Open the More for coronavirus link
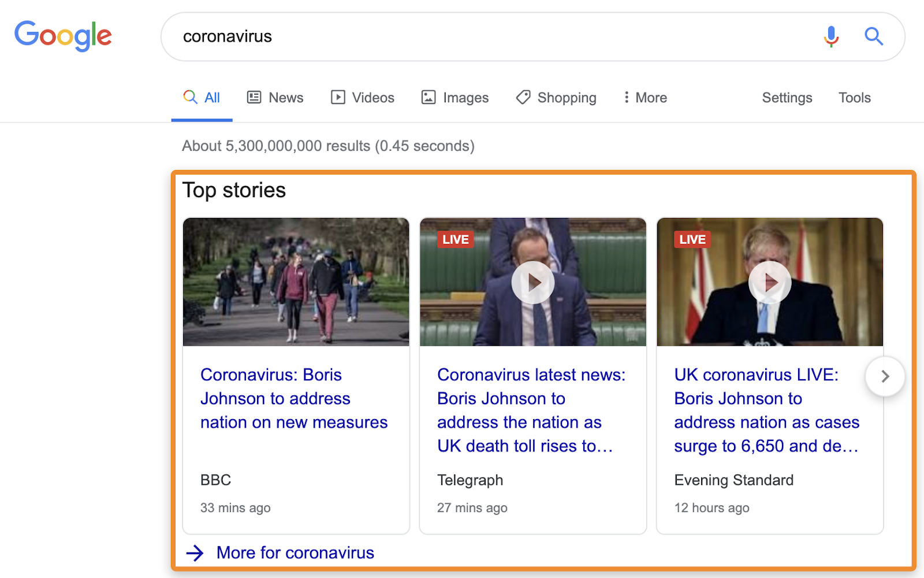 point(295,552)
